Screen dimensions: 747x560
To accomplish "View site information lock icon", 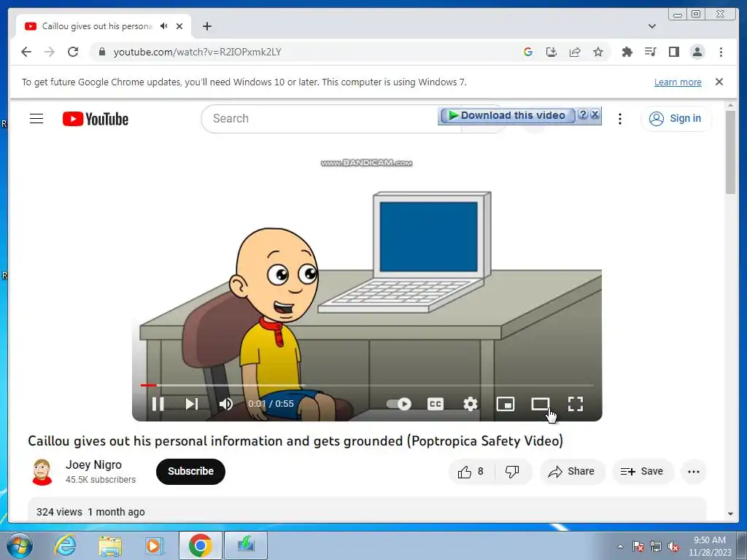I will pos(101,52).
